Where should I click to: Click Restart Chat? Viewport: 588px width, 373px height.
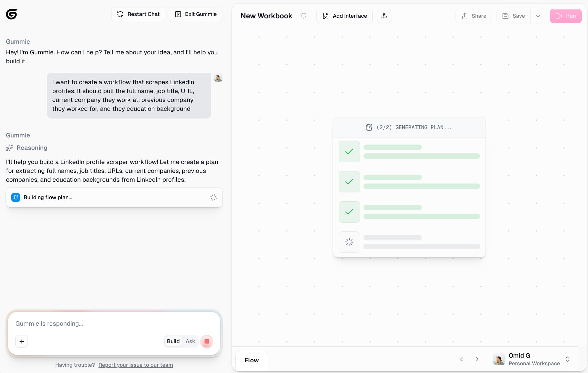138,14
